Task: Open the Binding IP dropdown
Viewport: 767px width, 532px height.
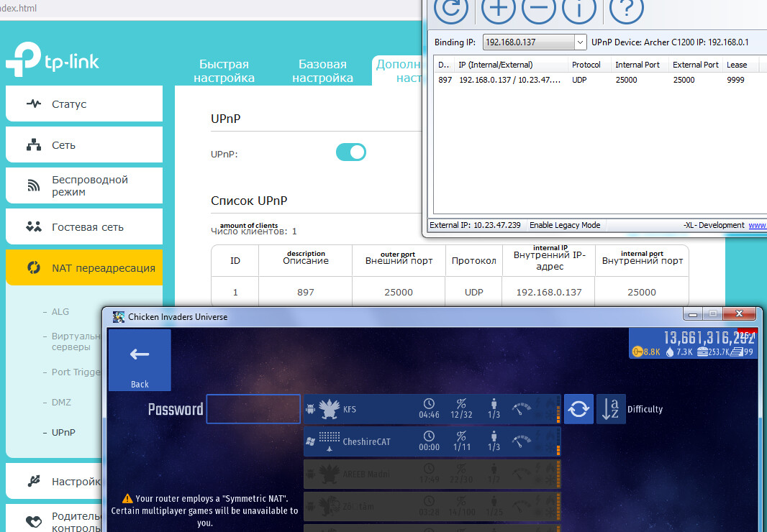Action: coord(579,42)
